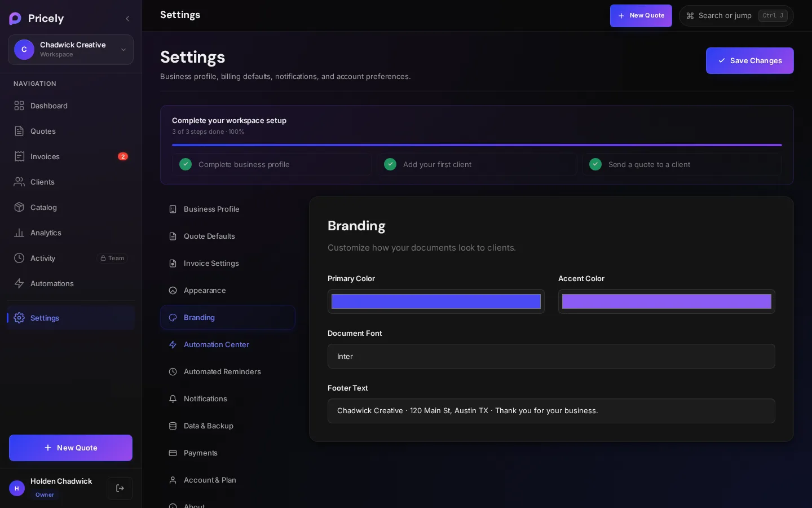Click the Quotes document icon

(x=19, y=131)
